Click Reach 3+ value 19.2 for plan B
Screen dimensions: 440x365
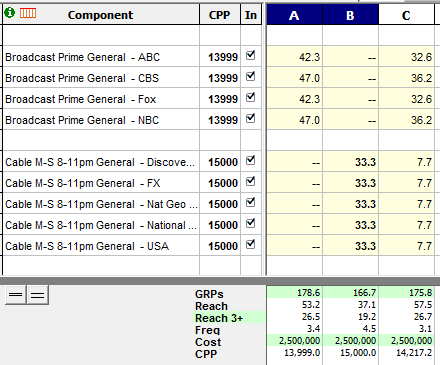[367, 317]
